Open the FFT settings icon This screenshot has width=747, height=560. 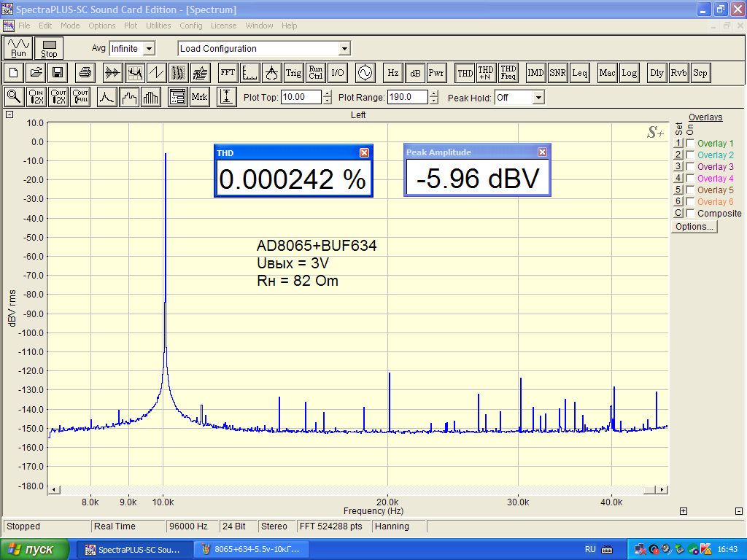[228, 73]
